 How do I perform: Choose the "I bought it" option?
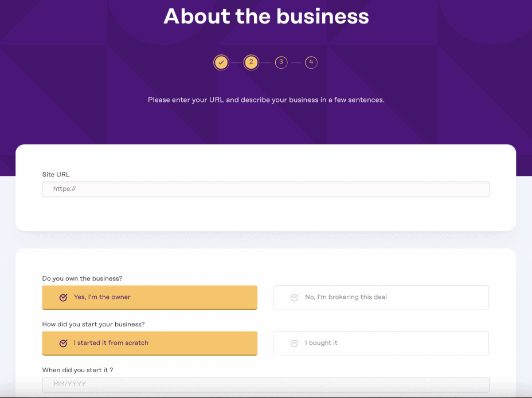click(381, 343)
